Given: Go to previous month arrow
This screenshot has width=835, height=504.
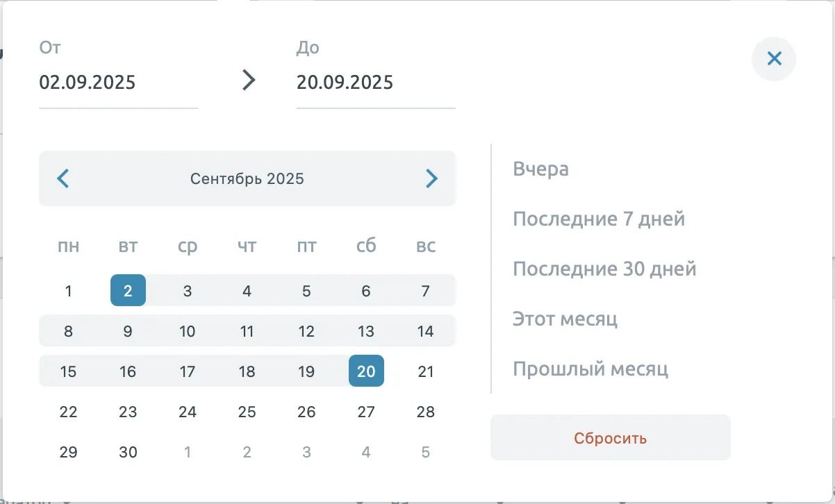Looking at the screenshot, I should pyautogui.click(x=63, y=179).
